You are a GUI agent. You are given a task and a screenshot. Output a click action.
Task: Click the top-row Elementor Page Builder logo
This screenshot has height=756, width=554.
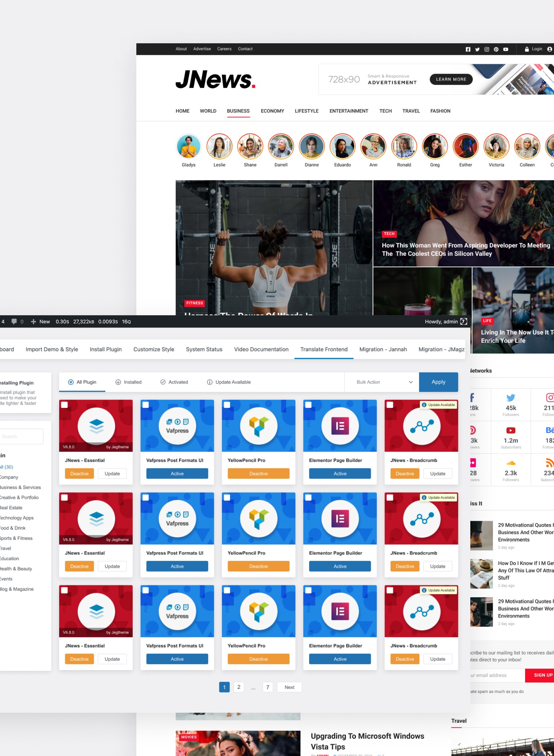[340, 426]
